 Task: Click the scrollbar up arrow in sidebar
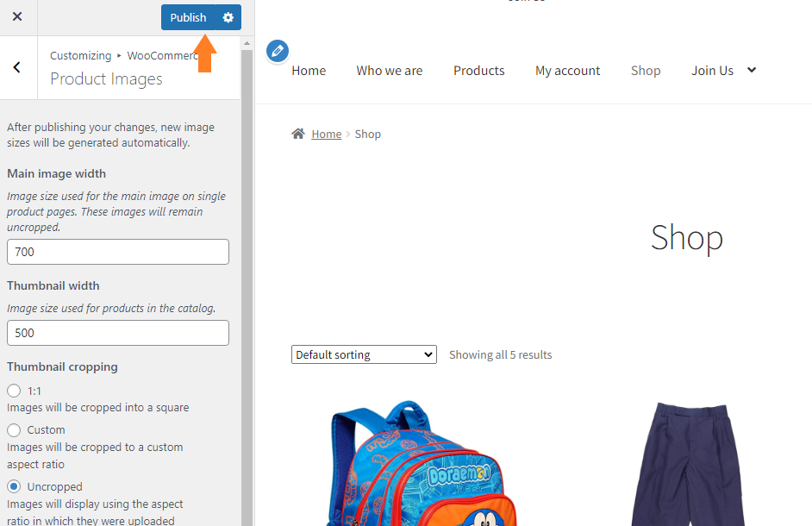coord(247,43)
